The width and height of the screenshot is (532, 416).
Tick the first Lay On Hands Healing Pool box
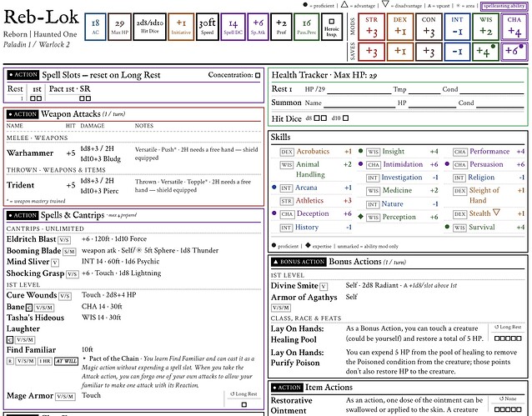point(497,338)
